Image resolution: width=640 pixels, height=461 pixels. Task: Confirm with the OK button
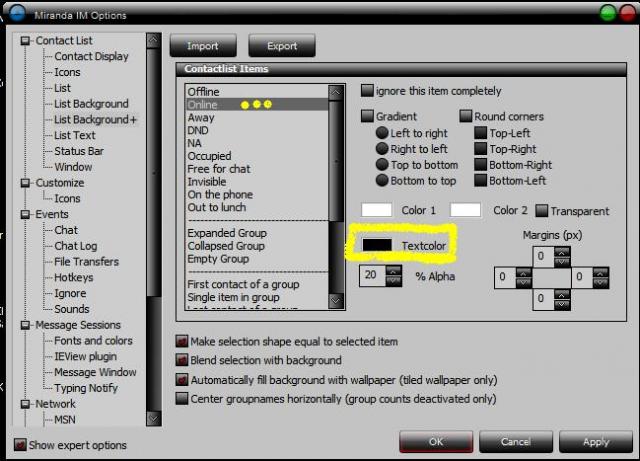(x=436, y=441)
